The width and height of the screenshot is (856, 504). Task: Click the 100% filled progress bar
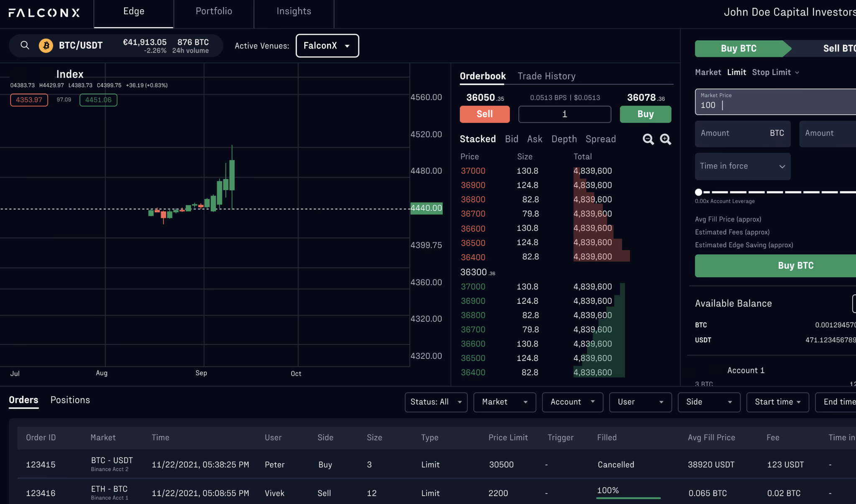coord(628,498)
